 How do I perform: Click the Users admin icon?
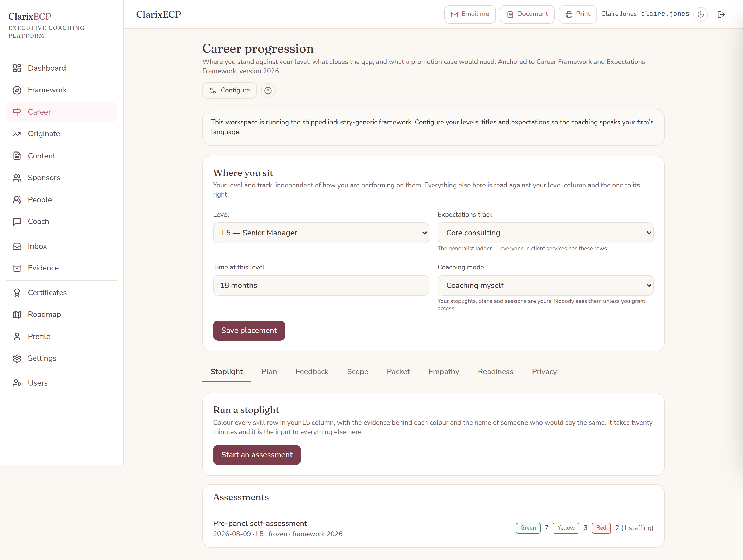17,383
